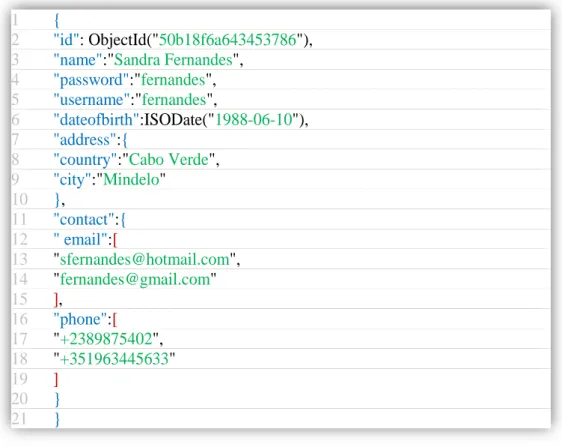
Task: Select the ObjectId value 50b18f6a643453786
Action: tap(228, 40)
